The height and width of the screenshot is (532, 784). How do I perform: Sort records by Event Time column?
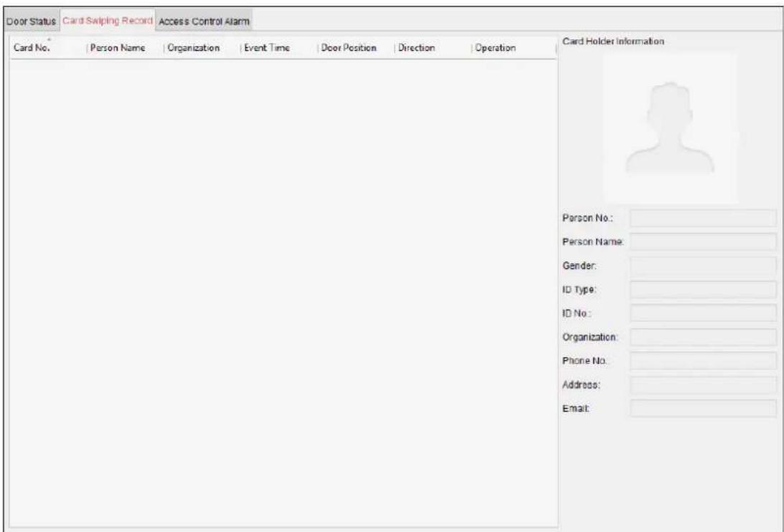(x=278, y=48)
